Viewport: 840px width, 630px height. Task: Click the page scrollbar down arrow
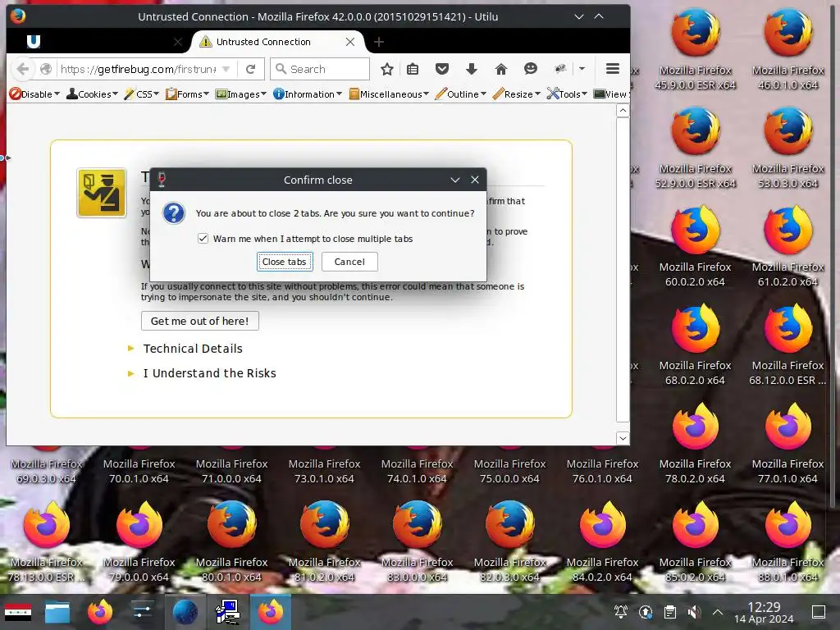(623, 438)
